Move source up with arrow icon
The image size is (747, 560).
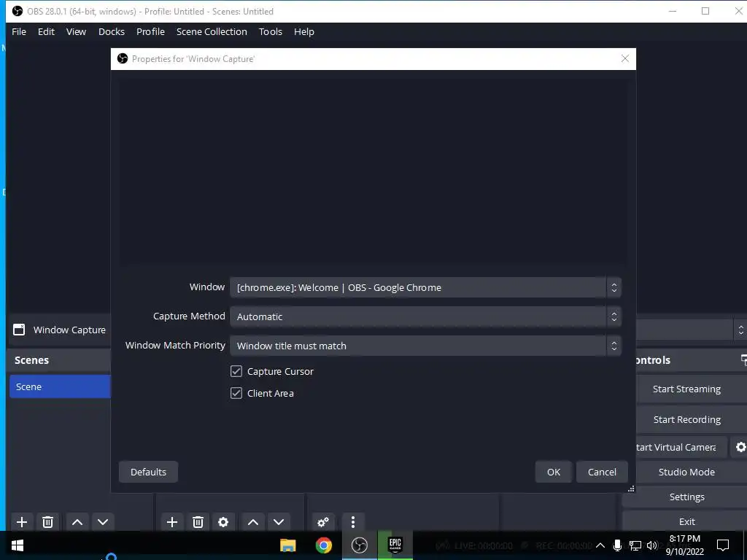click(253, 522)
